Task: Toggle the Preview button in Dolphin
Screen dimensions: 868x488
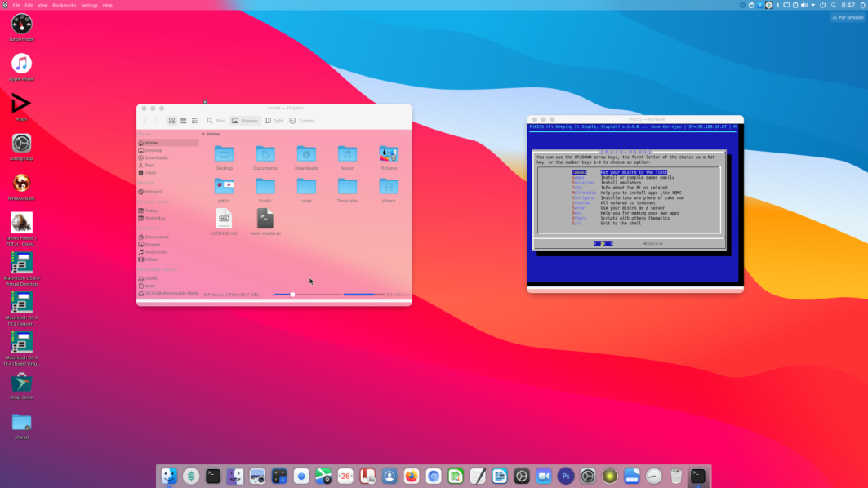Action: coord(245,121)
